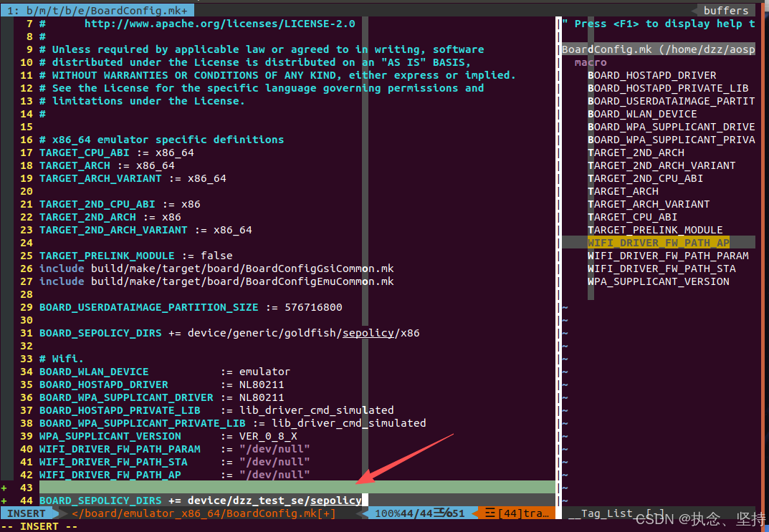The height and width of the screenshot is (532, 769).
Task: Click the 576716800 value on line 29
Action: coord(313,307)
